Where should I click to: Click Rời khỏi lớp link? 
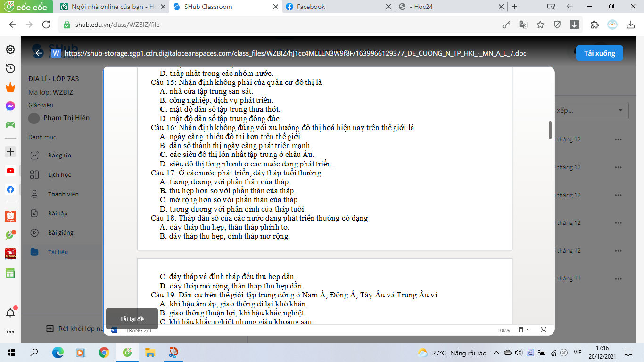point(74,329)
